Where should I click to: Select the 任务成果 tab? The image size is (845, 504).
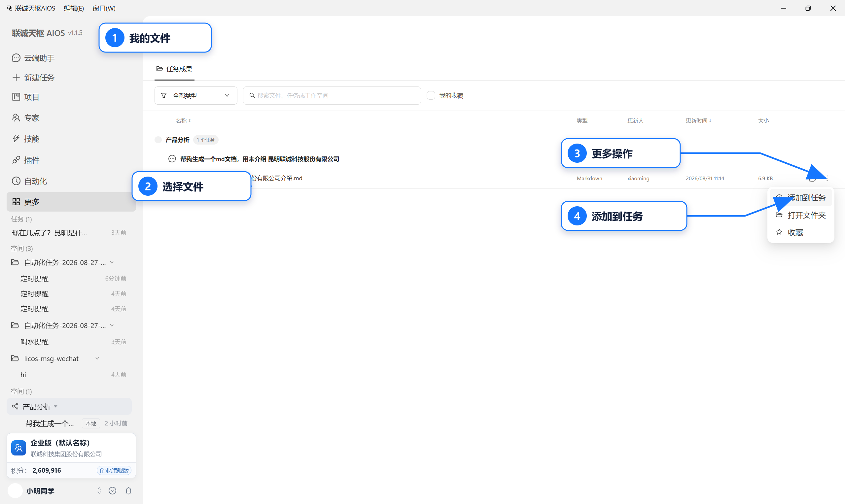pyautogui.click(x=174, y=69)
